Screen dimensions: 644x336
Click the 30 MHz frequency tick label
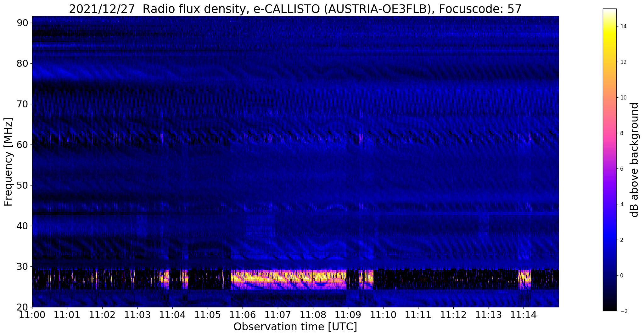tap(22, 266)
